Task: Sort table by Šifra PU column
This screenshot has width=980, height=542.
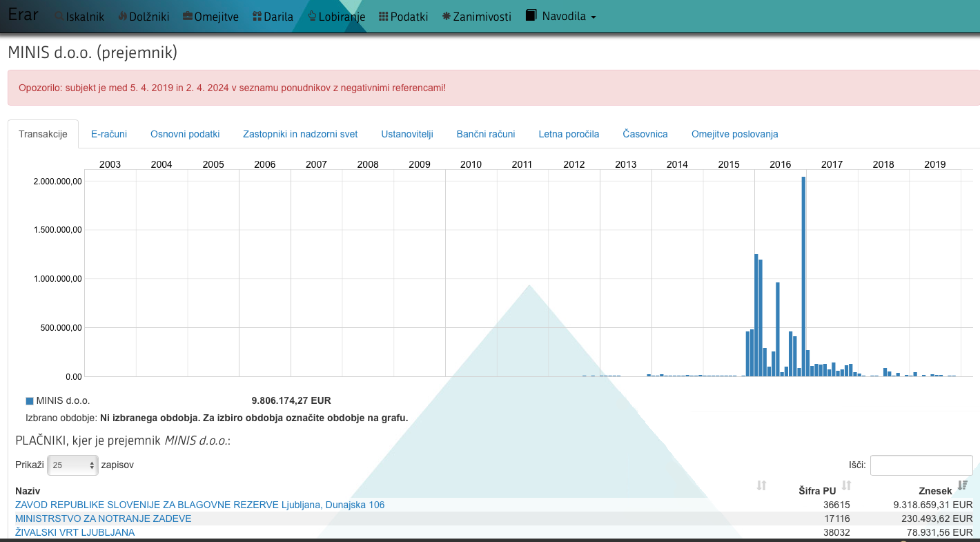Action: point(817,491)
